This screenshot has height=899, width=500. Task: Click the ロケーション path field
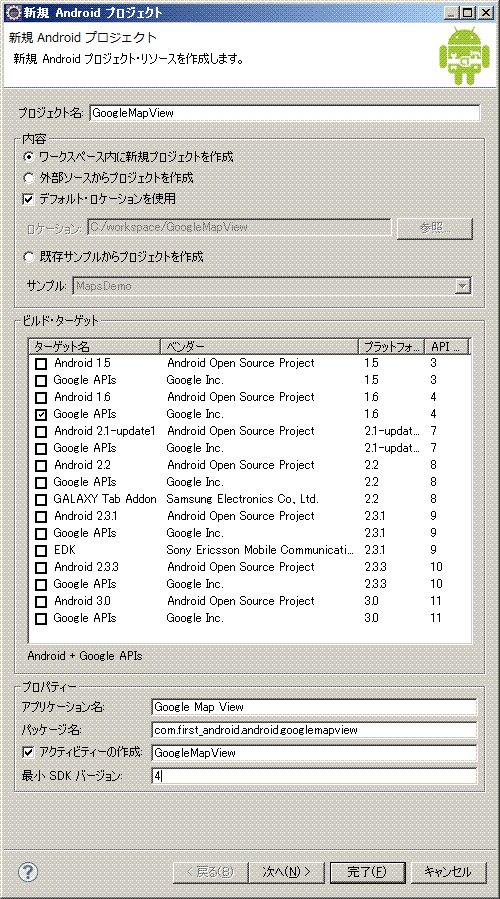coord(240,227)
